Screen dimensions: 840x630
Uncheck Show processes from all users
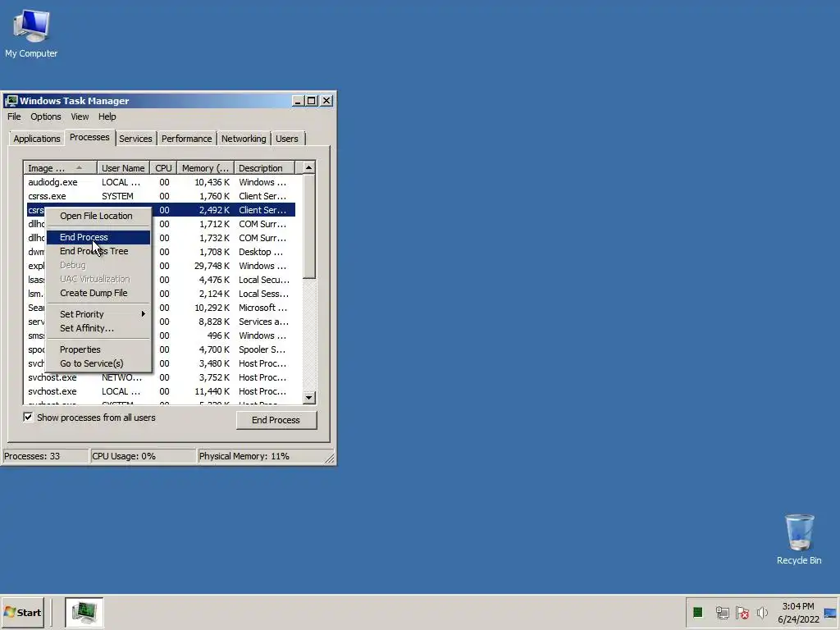pos(28,417)
